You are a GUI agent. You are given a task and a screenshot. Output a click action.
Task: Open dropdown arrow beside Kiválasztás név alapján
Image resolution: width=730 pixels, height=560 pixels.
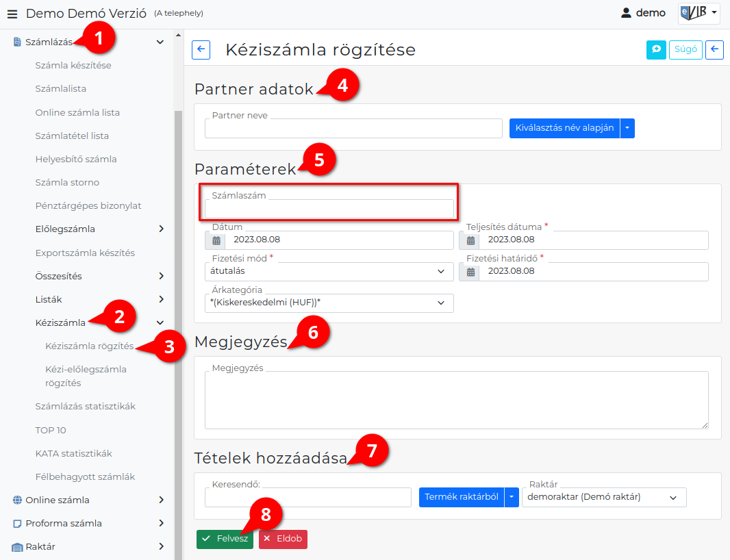[x=627, y=128]
